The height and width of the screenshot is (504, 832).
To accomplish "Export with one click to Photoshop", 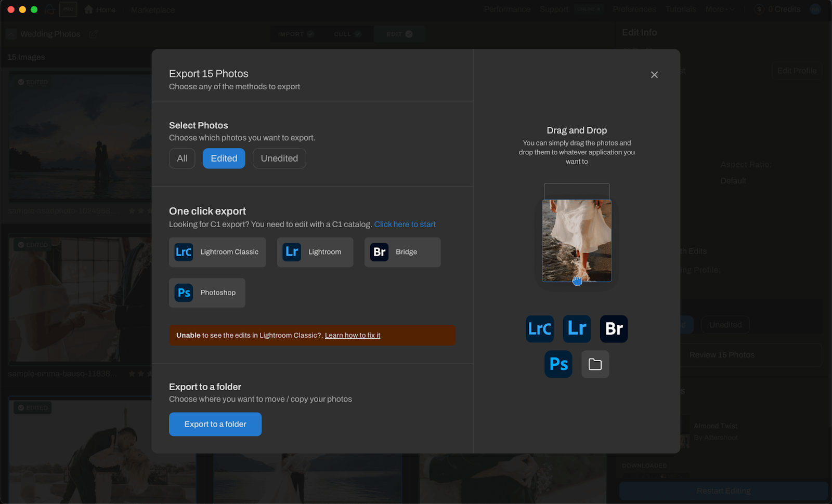I will 207,293.
